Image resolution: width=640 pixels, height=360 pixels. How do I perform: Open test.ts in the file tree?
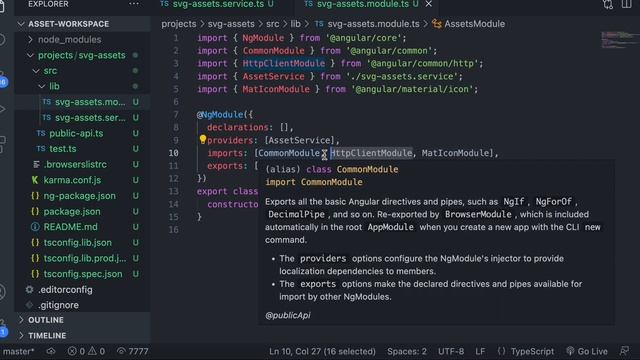click(x=62, y=149)
